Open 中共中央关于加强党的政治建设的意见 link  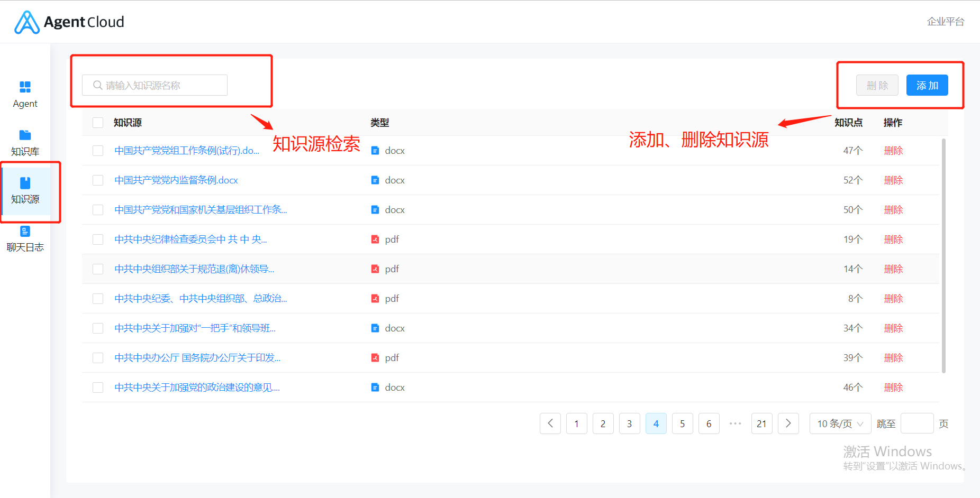(197, 388)
